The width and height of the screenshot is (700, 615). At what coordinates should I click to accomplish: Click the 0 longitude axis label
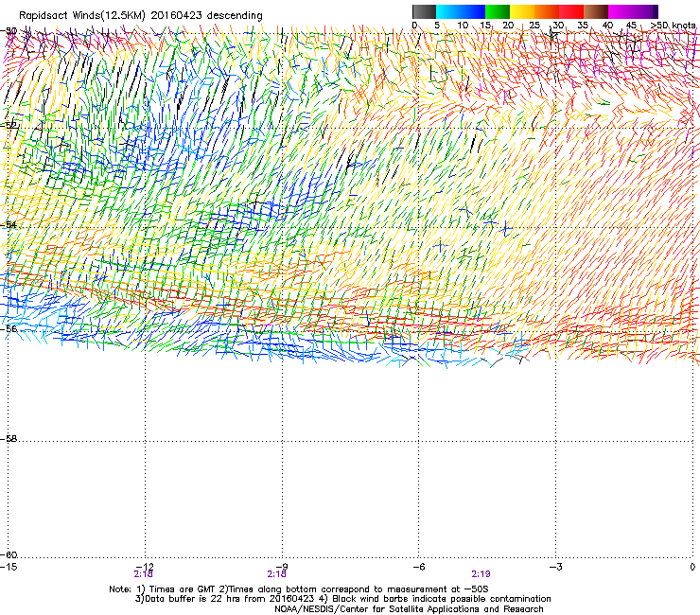coord(692,567)
